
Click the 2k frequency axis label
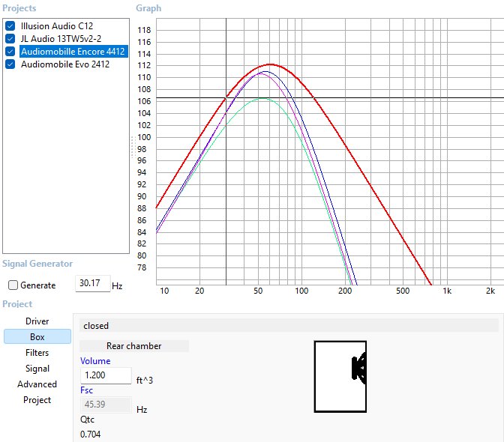coord(490,291)
